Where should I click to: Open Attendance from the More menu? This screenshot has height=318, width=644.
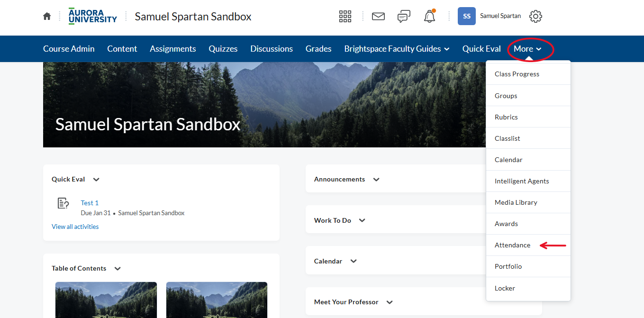point(528,245)
